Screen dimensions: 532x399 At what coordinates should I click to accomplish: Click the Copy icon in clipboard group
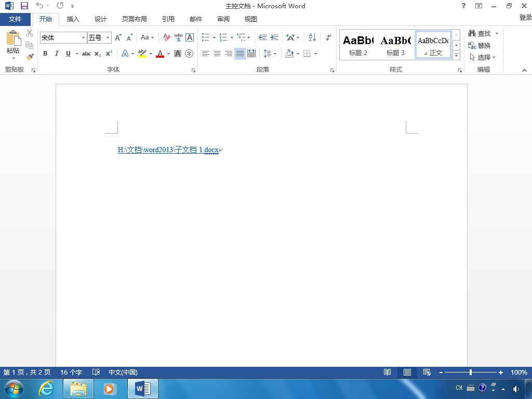(30, 45)
